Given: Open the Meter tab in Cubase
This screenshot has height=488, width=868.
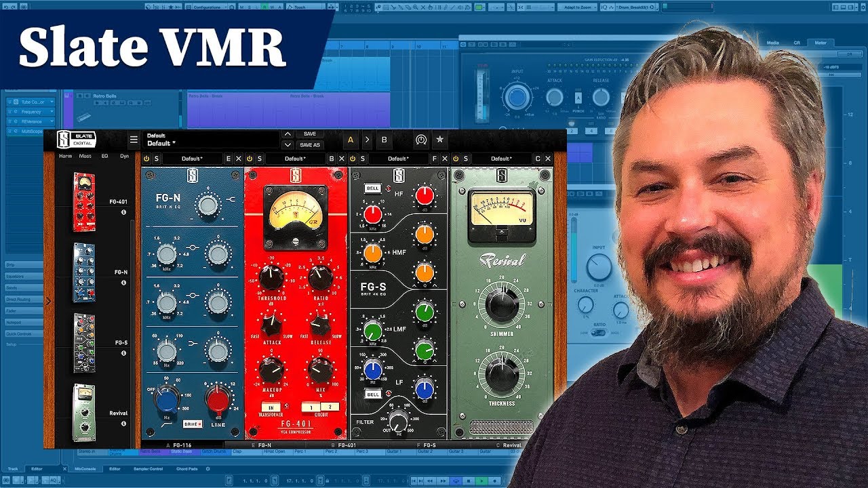Looking at the screenshot, I should point(821,42).
